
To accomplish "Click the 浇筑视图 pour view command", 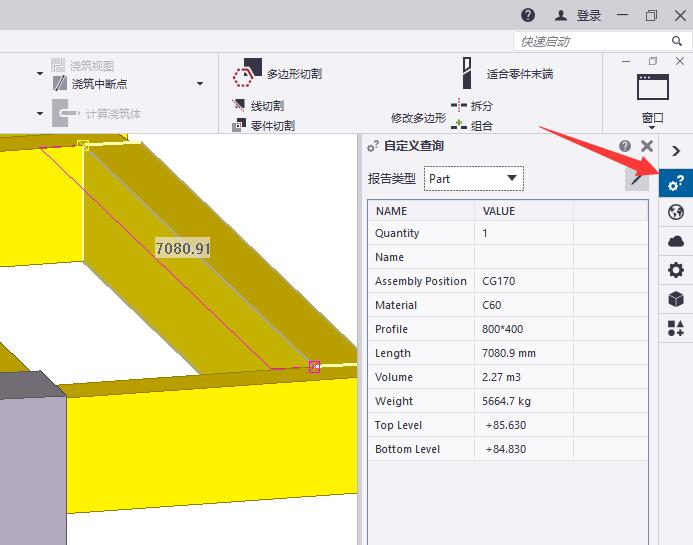I will 83,65.
